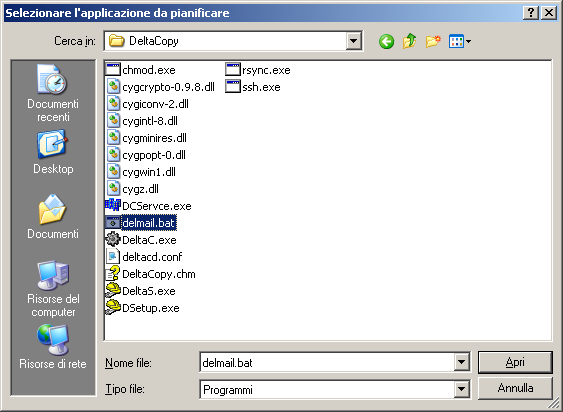Image resolution: width=563 pixels, height=412 pixels.
Task: Create a new folder
Action: (433, 41)
